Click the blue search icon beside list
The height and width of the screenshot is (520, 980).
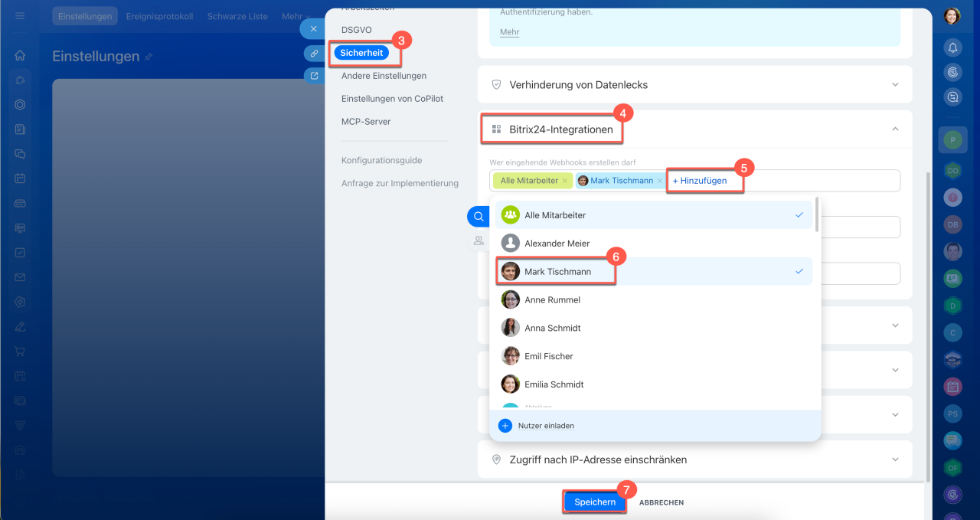[479, 217]
